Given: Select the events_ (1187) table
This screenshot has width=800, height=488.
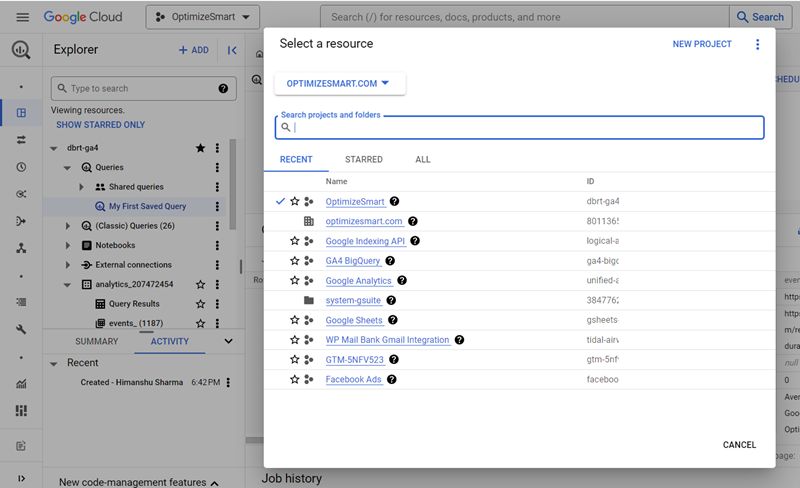Looking at the screenshot, I should click(x=136, y=323).
